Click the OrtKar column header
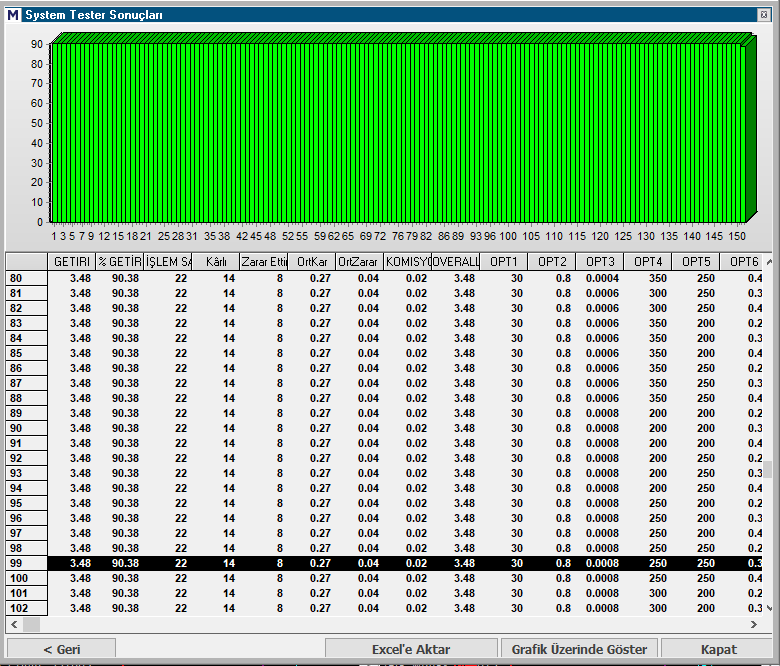 312,262
